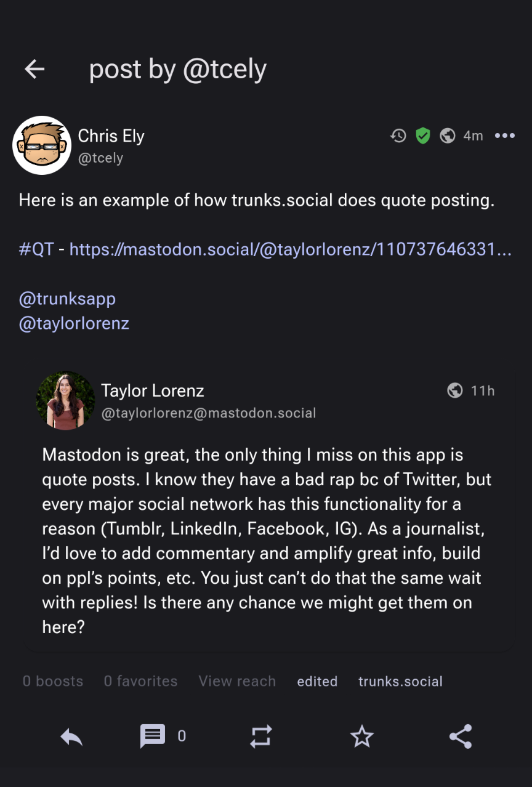The width and height of the screenshot is (532, 787).
Task: Click the globe icon on the quoted post
Action: (455, 390)
